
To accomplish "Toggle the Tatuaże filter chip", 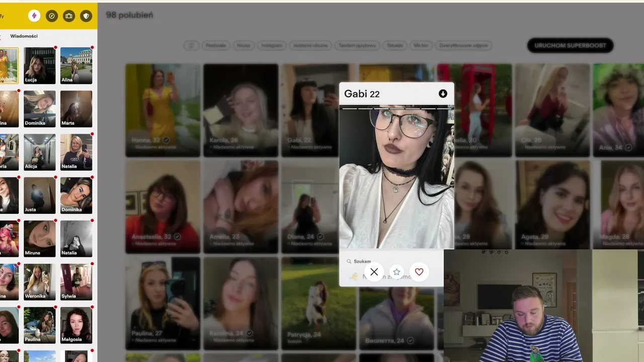I will pos(395,45).
